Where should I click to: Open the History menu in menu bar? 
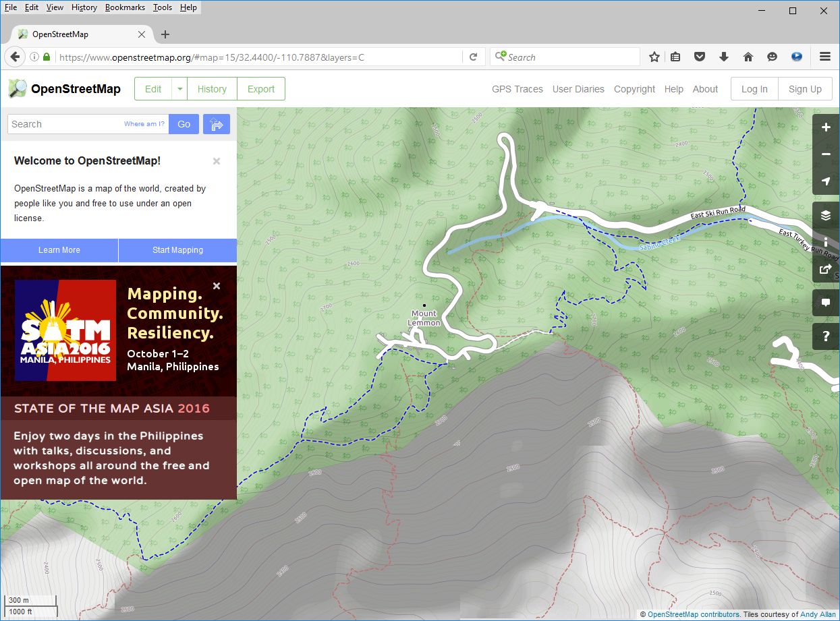click(x=84, y=7)
